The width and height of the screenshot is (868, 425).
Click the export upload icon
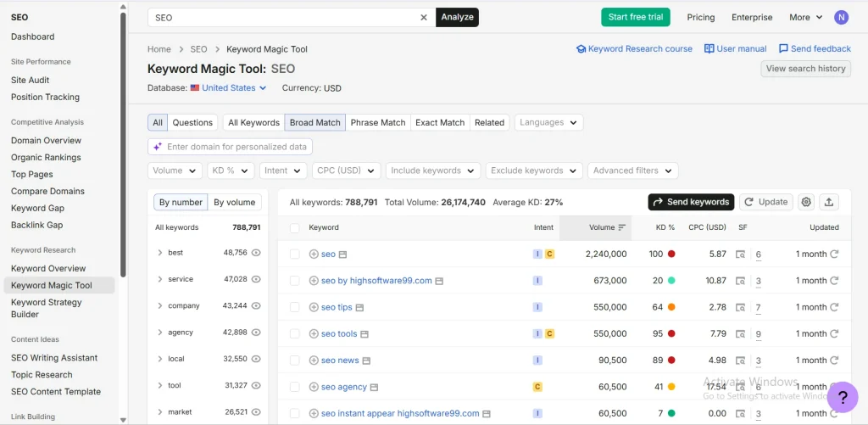829,202
